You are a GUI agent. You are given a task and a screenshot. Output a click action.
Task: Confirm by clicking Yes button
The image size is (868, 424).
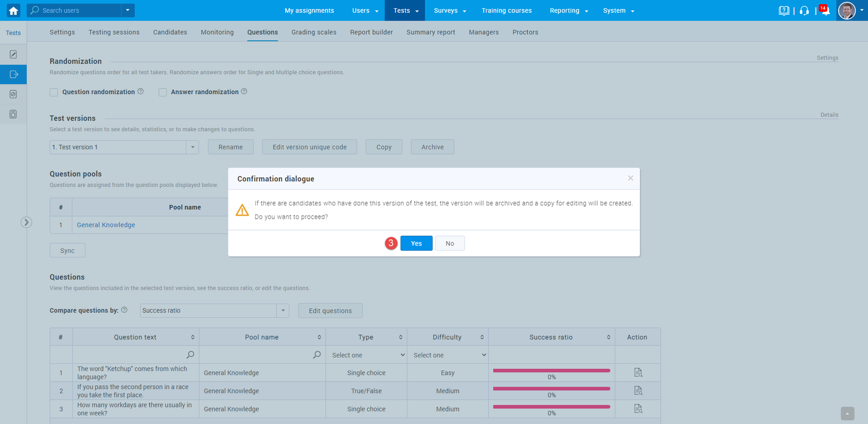tap(416, 243)
